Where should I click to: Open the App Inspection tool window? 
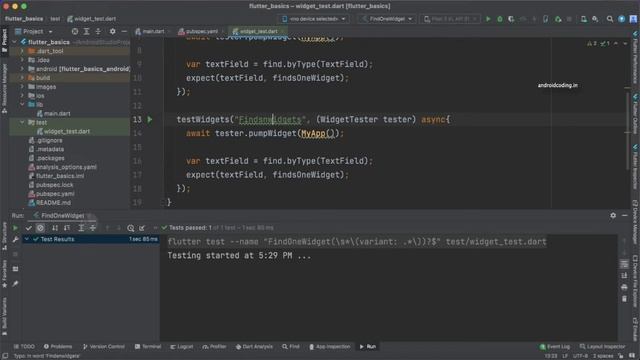click(x=330, y=347)
